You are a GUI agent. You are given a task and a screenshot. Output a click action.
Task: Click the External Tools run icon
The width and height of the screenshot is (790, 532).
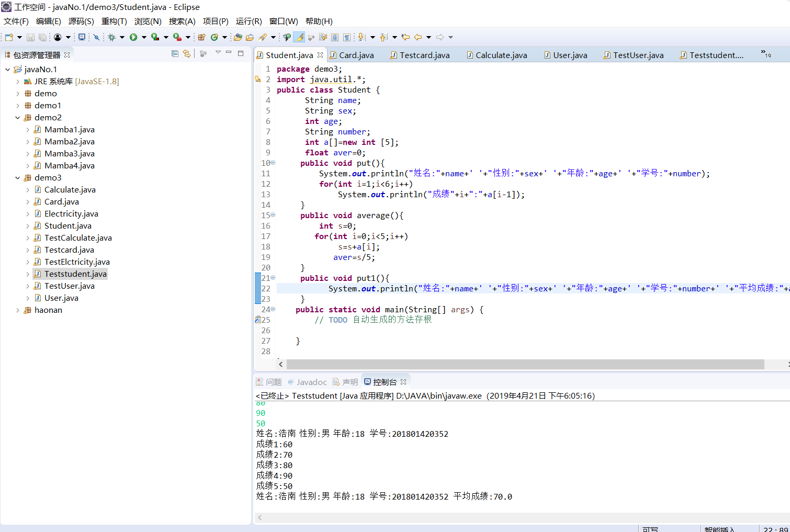tap(177, 37)
